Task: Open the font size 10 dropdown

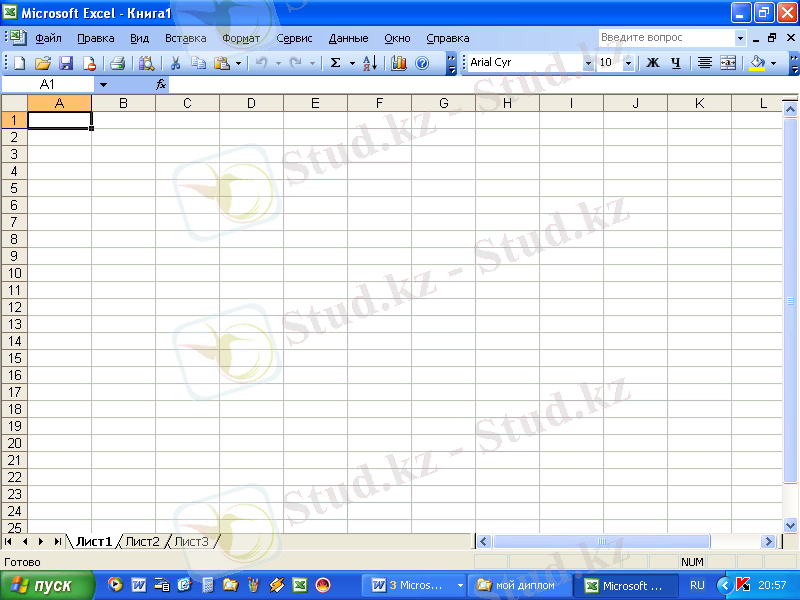Action: [x=629, y=63]
